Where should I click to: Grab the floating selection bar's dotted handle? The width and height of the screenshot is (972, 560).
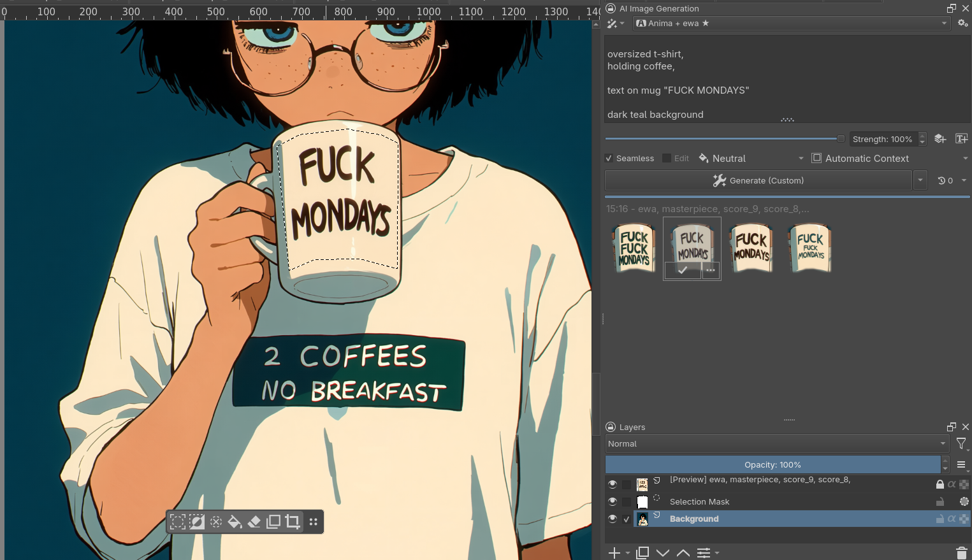tap(313, 522)
